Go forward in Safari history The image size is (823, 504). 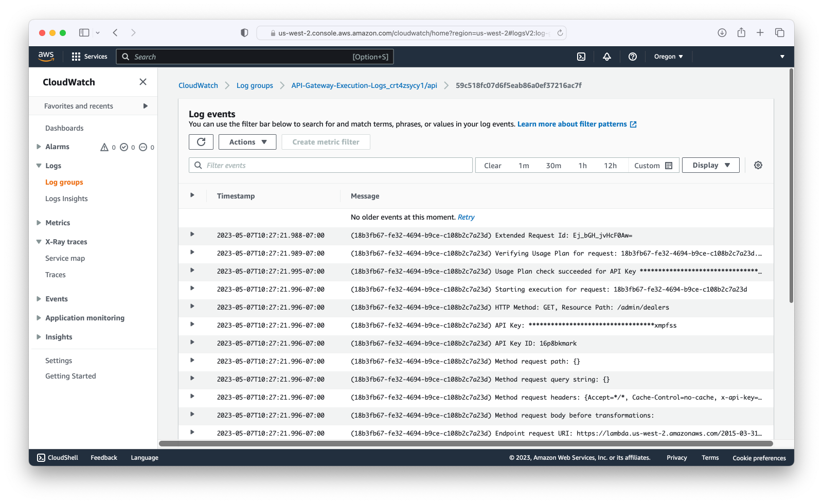pos(133,32)
